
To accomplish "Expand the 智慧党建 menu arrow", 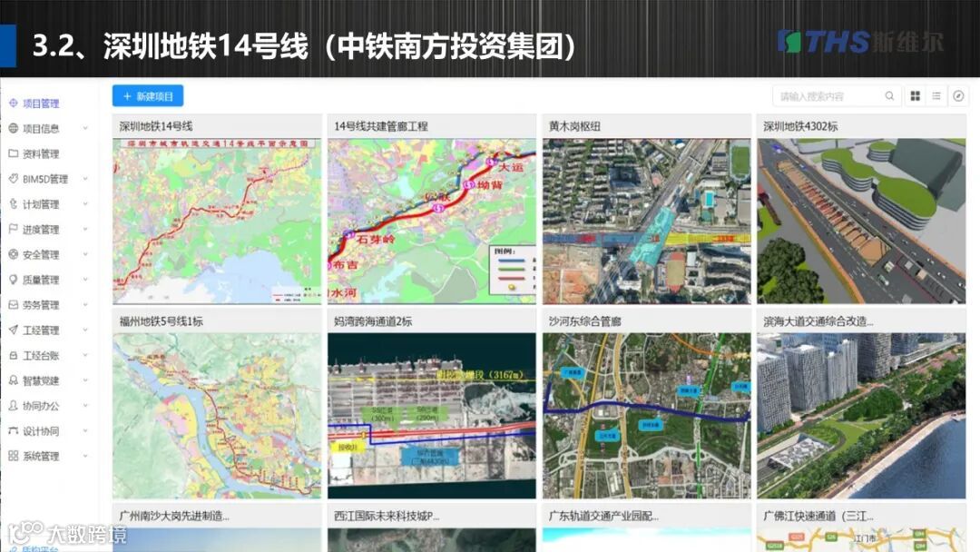I will (85, 380).
